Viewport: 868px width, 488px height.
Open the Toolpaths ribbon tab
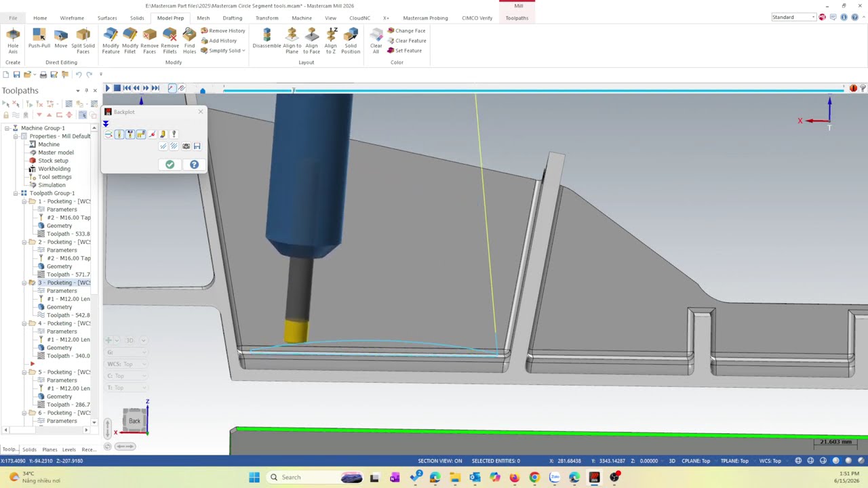517,18
